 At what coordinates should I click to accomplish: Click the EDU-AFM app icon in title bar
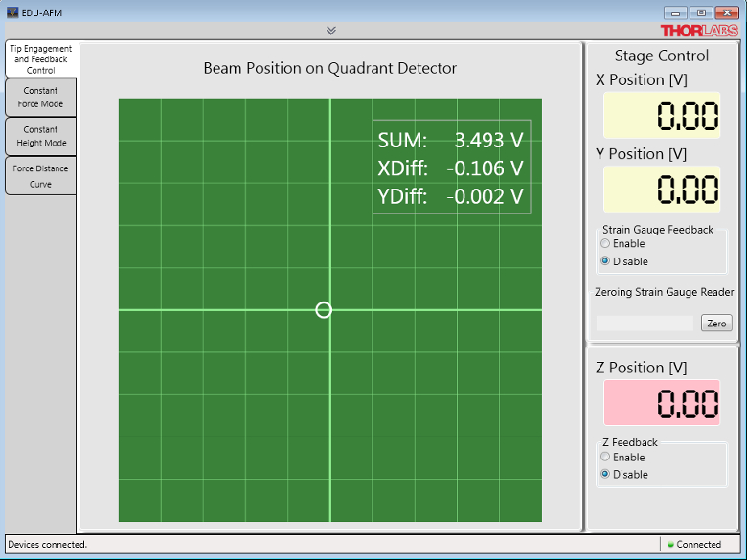point(12,12)
